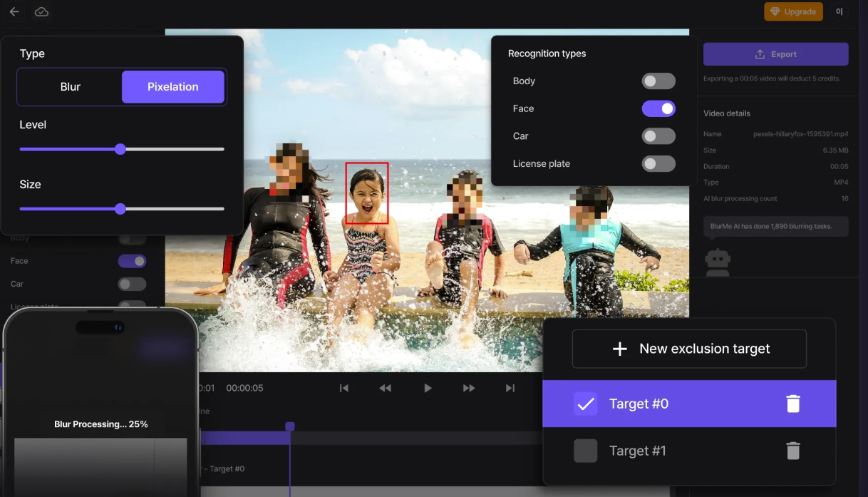The height and width of the screenshot is (497, 868).
Task: Add a New exclusion target
Action: coord(689,349)
